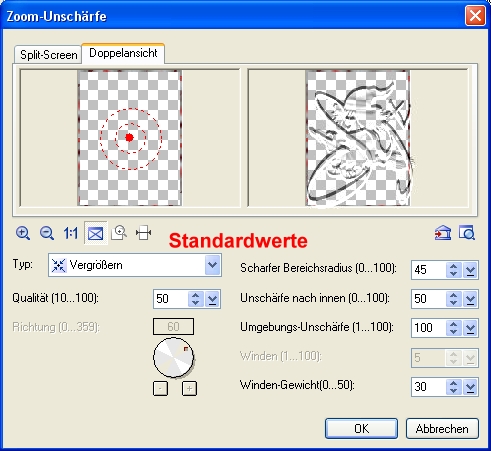The height and width of the screenshot is (451, 491).
Task: Click the crosshair move-view icon
Action: 143,233
